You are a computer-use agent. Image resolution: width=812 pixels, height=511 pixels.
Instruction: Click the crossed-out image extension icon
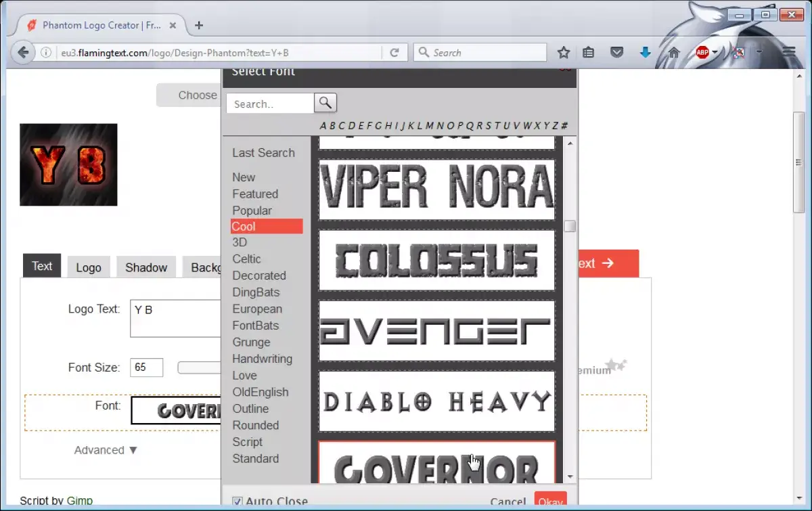pyautogui.click(x=740, y=52)
